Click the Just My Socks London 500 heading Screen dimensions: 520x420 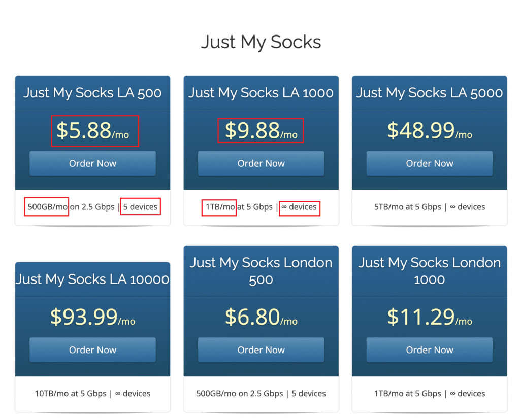coord(261,271)
